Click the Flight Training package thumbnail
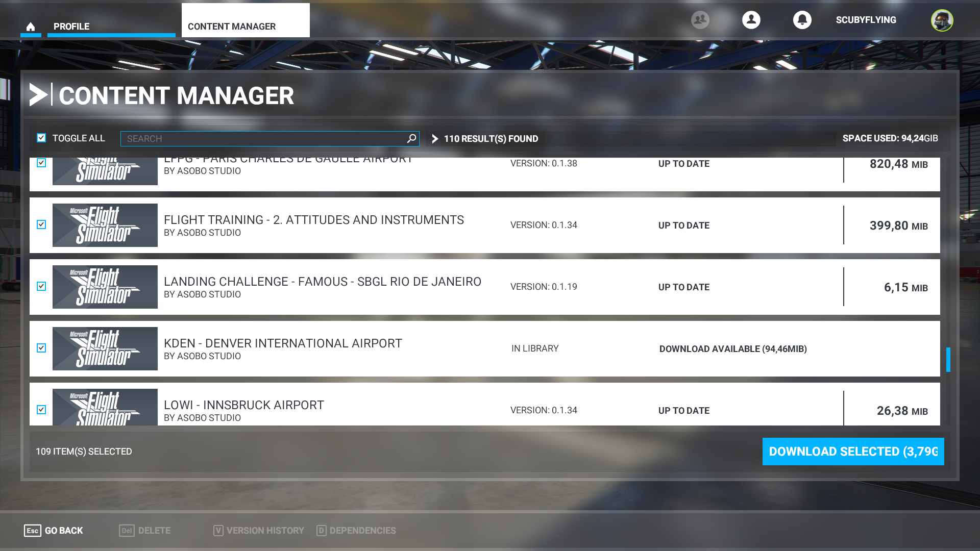Image resolution: width=980 pixels, height=551 pixels. [x=105, y=225]
